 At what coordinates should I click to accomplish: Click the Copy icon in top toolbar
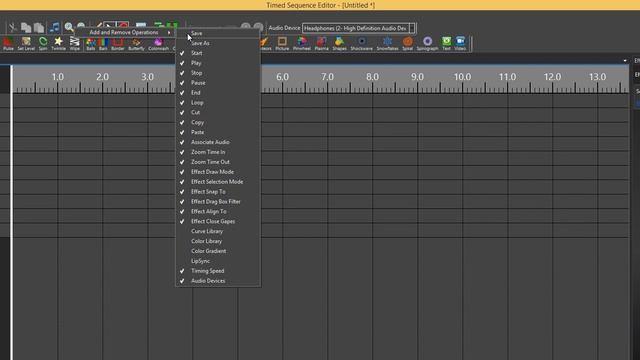[26, 28]
